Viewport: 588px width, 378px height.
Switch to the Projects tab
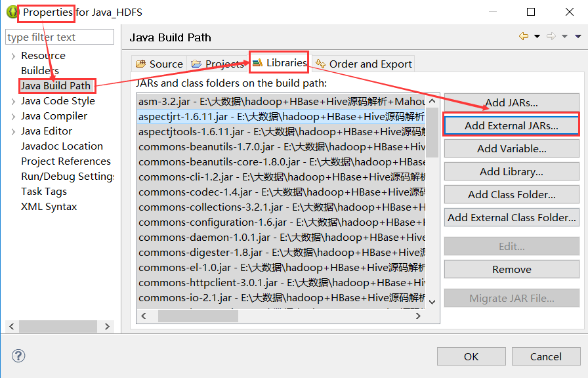(220, 63)
